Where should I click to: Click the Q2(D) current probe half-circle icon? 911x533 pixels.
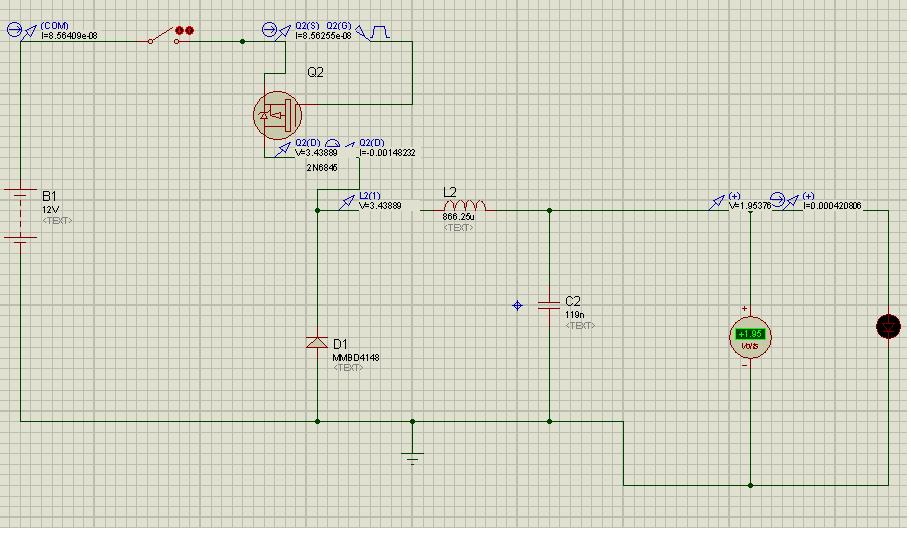click(332, 143)
